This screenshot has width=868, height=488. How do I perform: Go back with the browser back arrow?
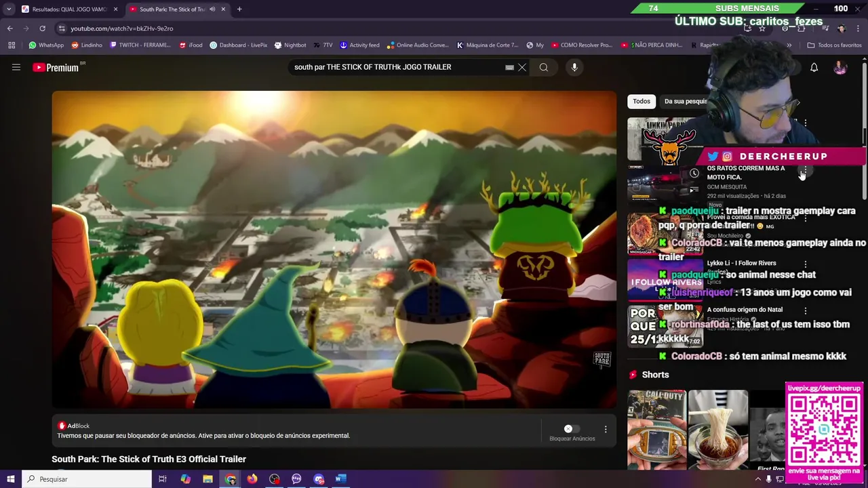[x=9, y=28]
